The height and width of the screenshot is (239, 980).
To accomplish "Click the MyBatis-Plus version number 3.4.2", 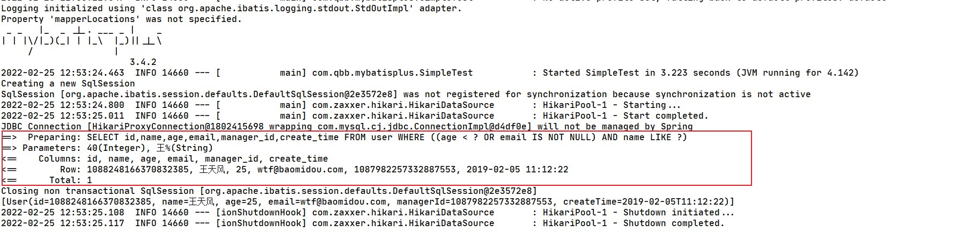I will pyautogui.click(x=143, y=62).
